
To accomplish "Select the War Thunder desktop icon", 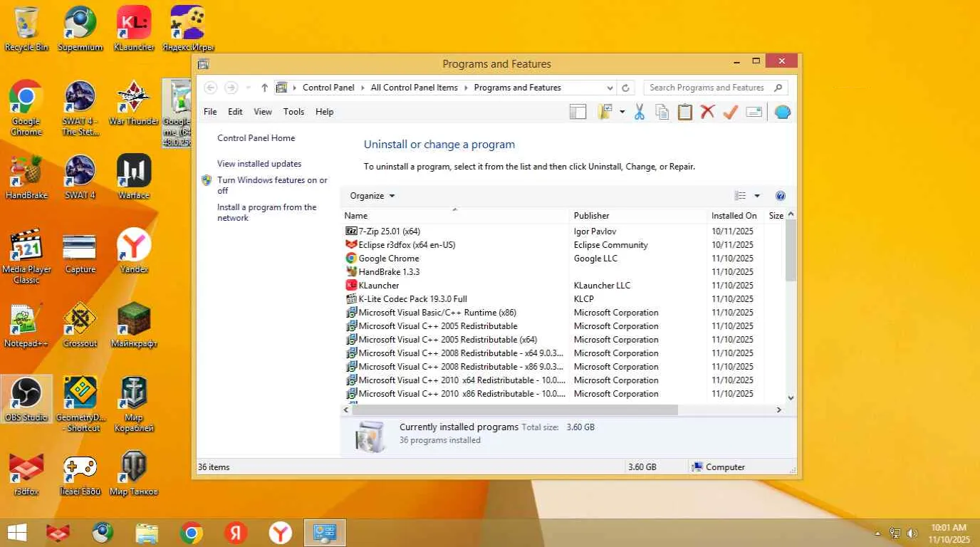I will coord(134,103).
